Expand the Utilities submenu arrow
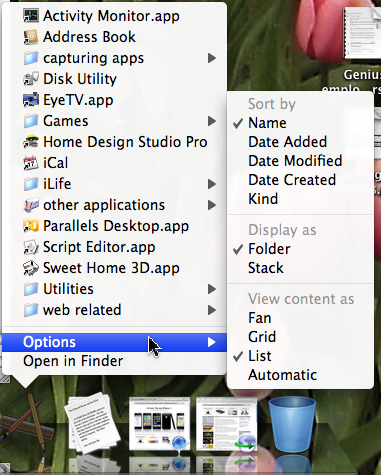 pos(212,289)
